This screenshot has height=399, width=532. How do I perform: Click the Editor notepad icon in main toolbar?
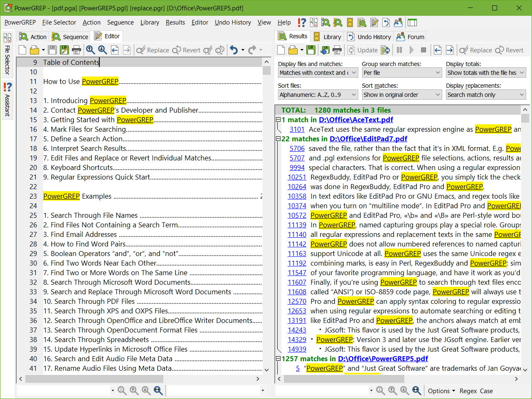374,22
